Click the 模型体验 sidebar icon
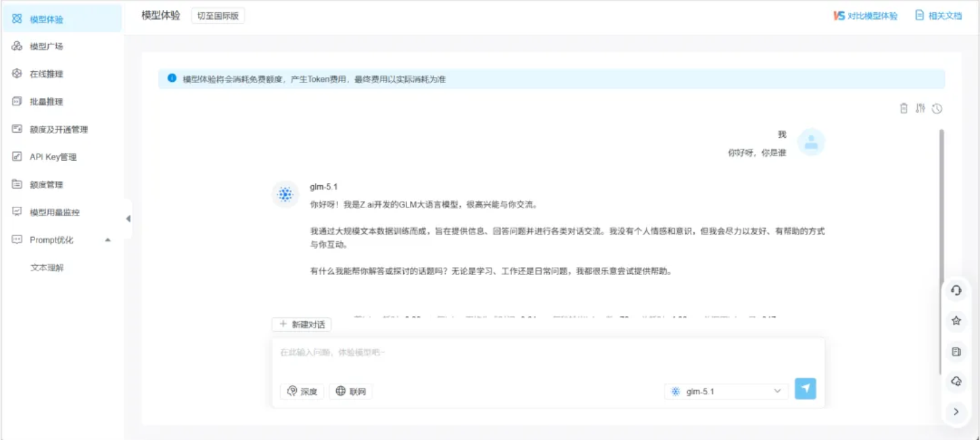The height and width of the screenshot is (440, 980). pyautogui.click(x=18, y=19)
